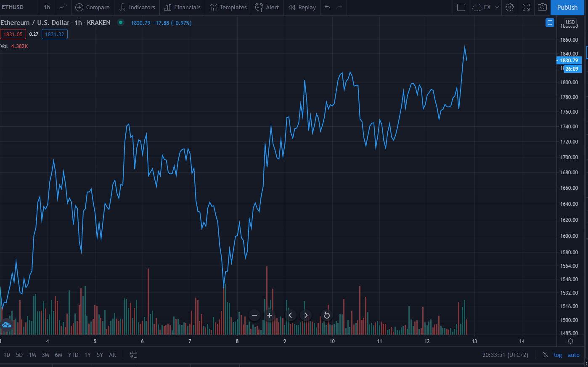This screenshot has height=367, width=588.
Task: Open the go-to-date calendar icon
Action: click(x=133, y=355)
